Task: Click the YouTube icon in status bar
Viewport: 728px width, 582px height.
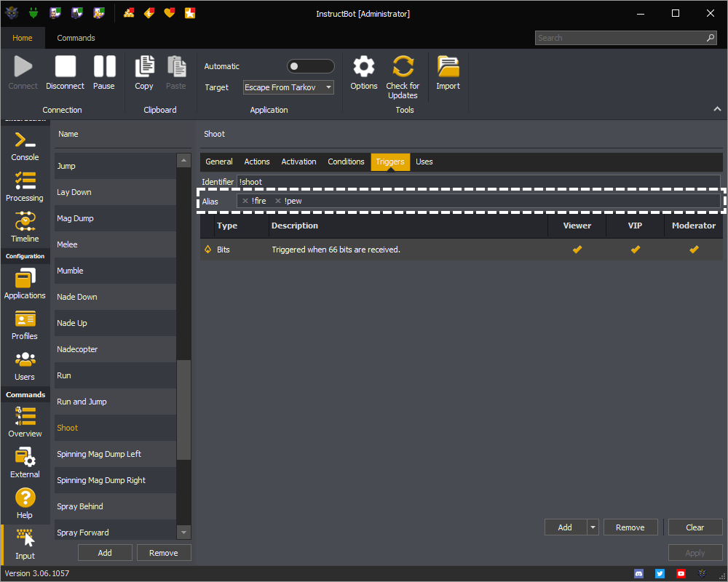Action: click(681, 574)
